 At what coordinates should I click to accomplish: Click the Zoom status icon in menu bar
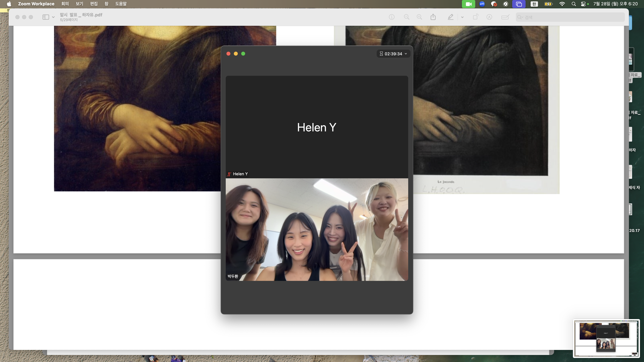(482, 4)
